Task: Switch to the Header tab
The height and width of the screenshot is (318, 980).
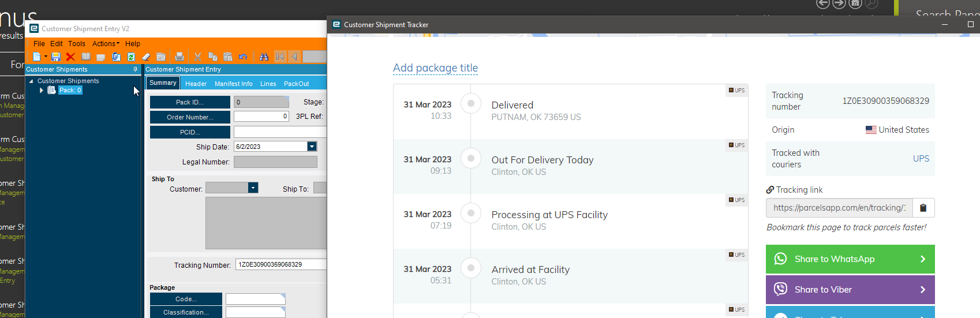Action: (x=196, y=84)
